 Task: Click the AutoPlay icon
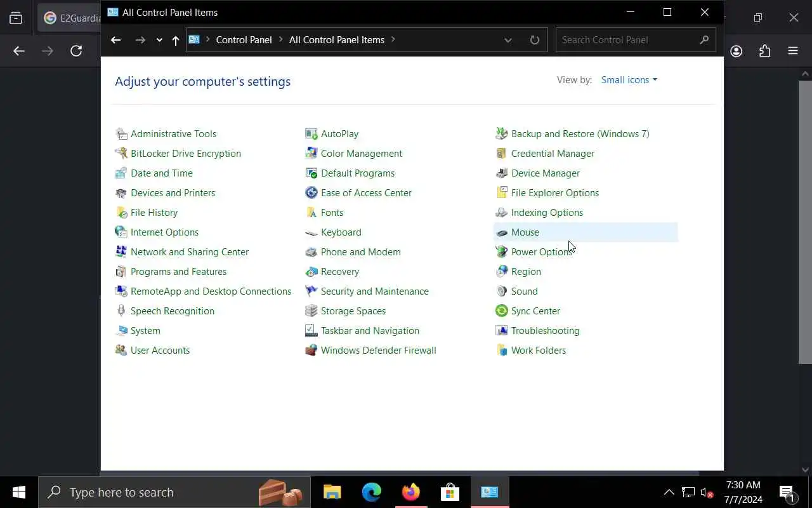[311, 134]
